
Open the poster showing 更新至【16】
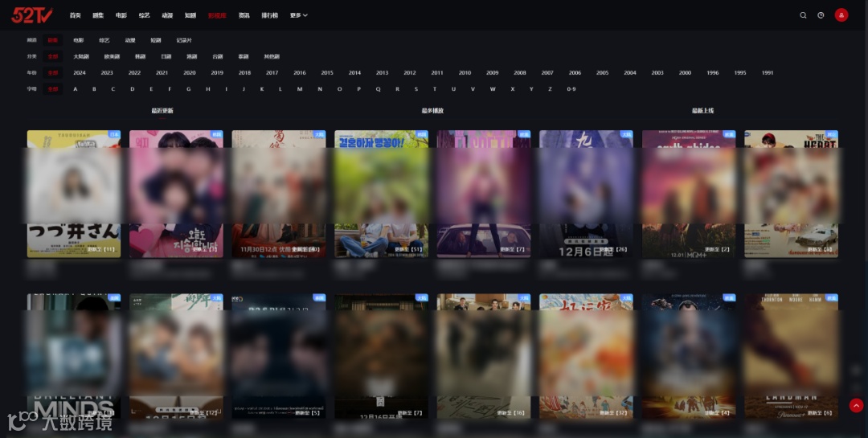point(484,356)
